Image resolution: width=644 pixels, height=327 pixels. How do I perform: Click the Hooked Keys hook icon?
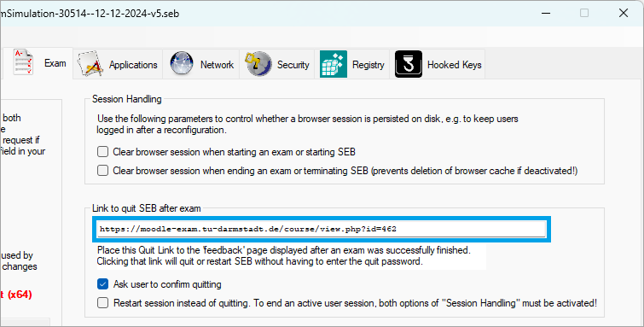click(x=409, y=64)
